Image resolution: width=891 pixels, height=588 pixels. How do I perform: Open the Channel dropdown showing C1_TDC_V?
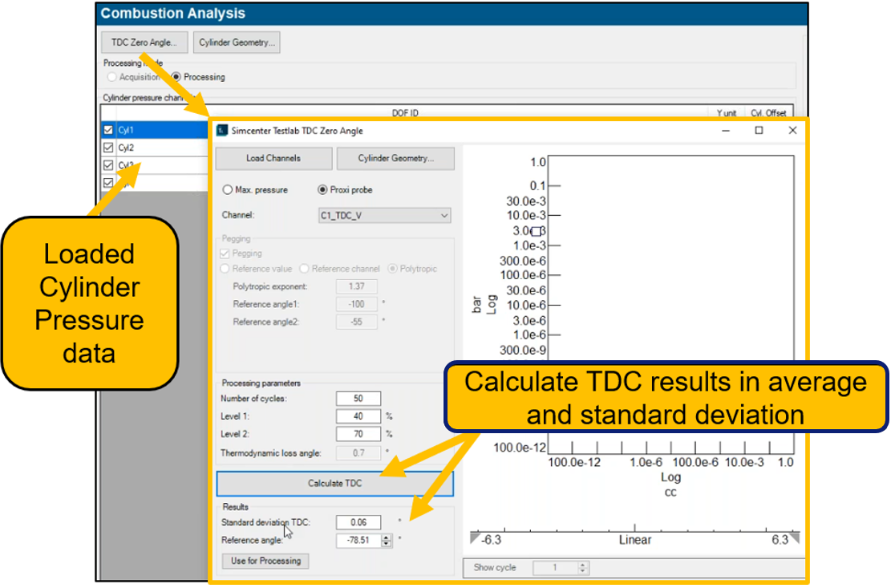click(x=384, y=216)
